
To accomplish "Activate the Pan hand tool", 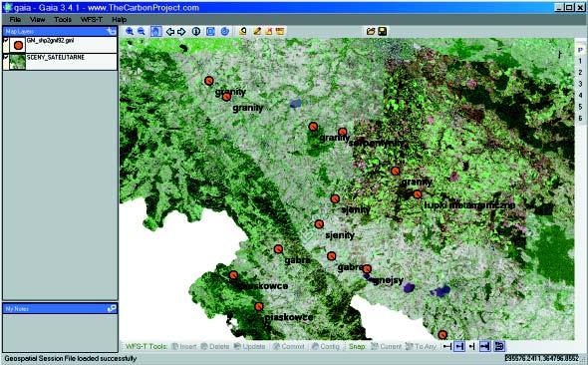I will 156,31.
